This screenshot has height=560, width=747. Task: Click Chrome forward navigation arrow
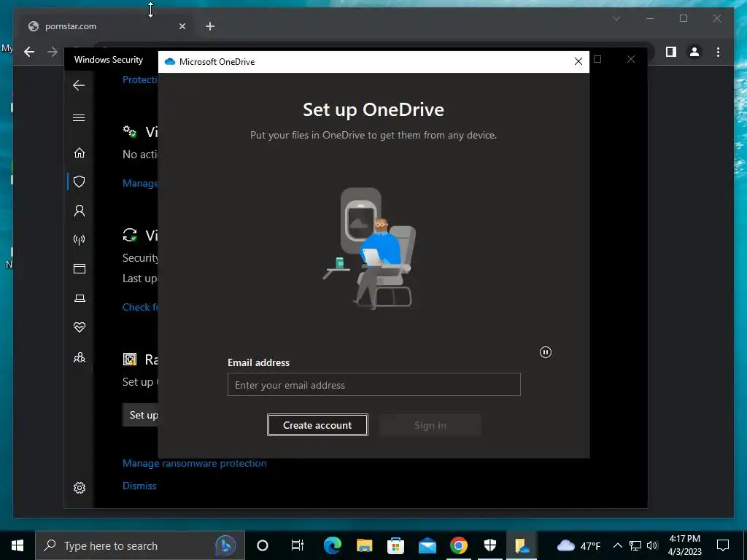pos(53,52)
